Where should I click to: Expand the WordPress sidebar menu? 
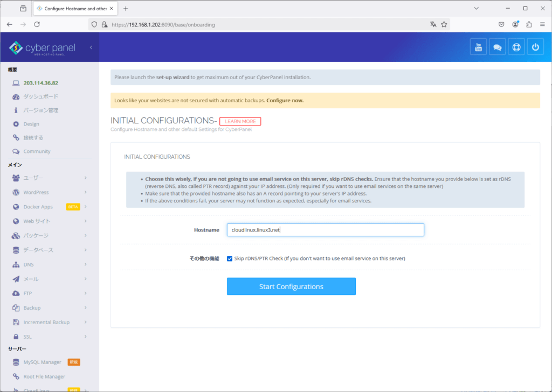[x=49, y=192]
